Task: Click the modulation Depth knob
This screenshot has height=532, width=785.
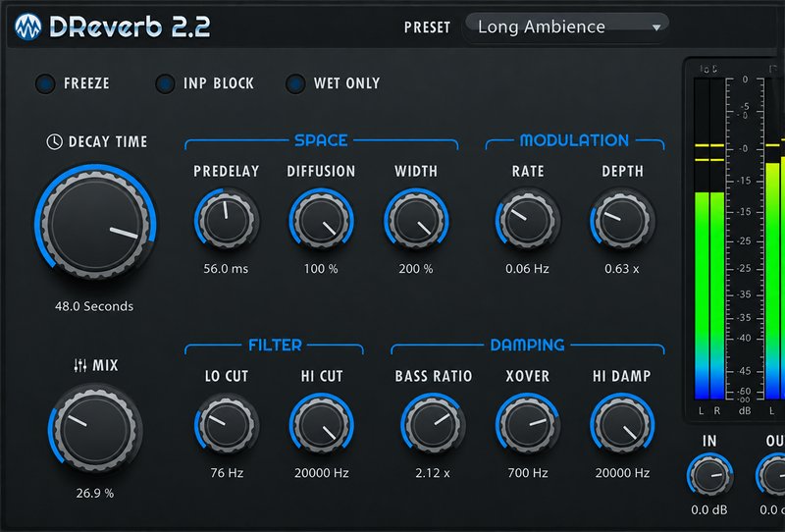Action: point(622,220)
